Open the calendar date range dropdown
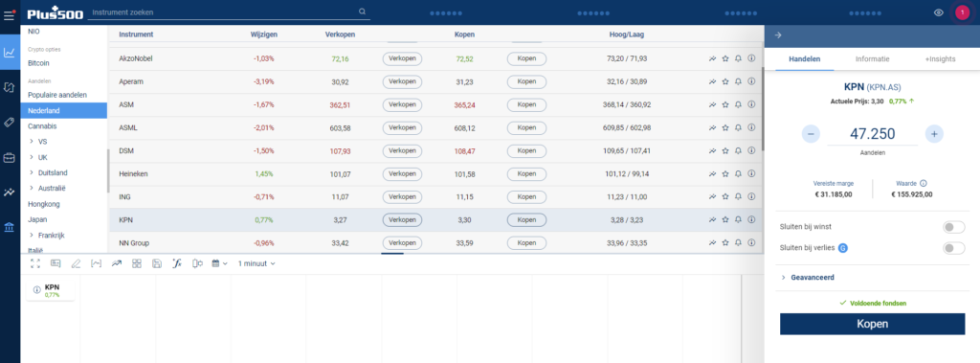The height and width of the screenshot is (363, 980). coord(219,263)
